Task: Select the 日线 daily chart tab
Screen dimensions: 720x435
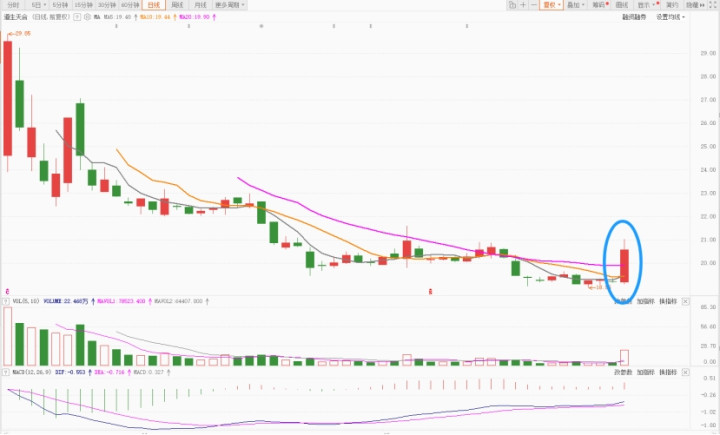Action: (153, 5)
